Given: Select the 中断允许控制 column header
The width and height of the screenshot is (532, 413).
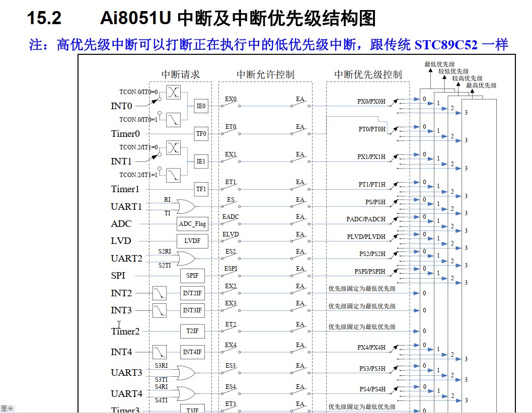Looking at the screenshot, I should [x=265, y=74].
